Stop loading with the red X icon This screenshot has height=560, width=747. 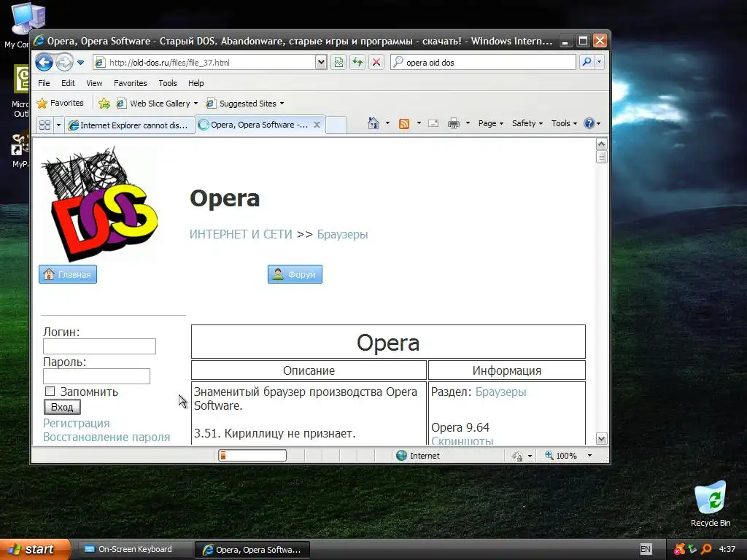[x=376, y=62]
